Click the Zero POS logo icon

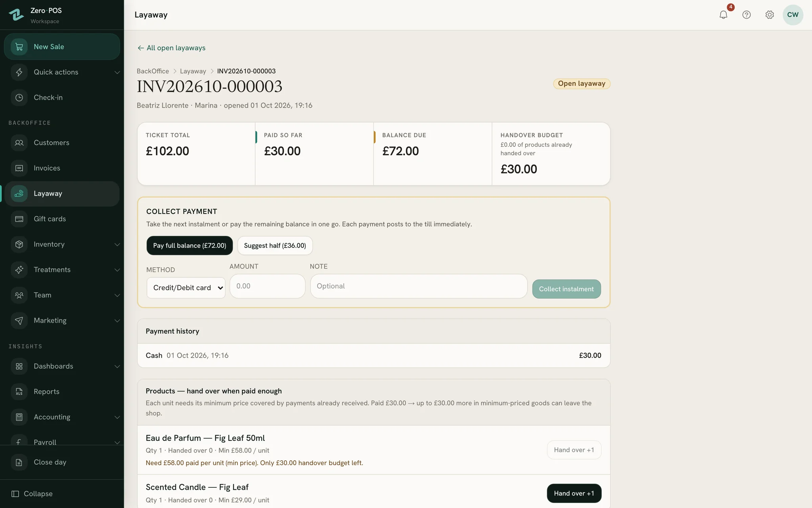point(16,15)
